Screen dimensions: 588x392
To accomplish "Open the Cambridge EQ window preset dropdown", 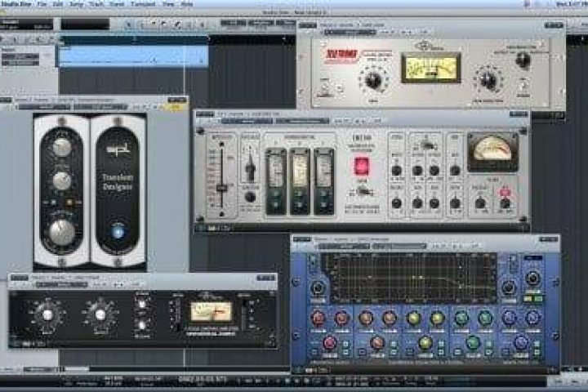I will pos(344,247).
